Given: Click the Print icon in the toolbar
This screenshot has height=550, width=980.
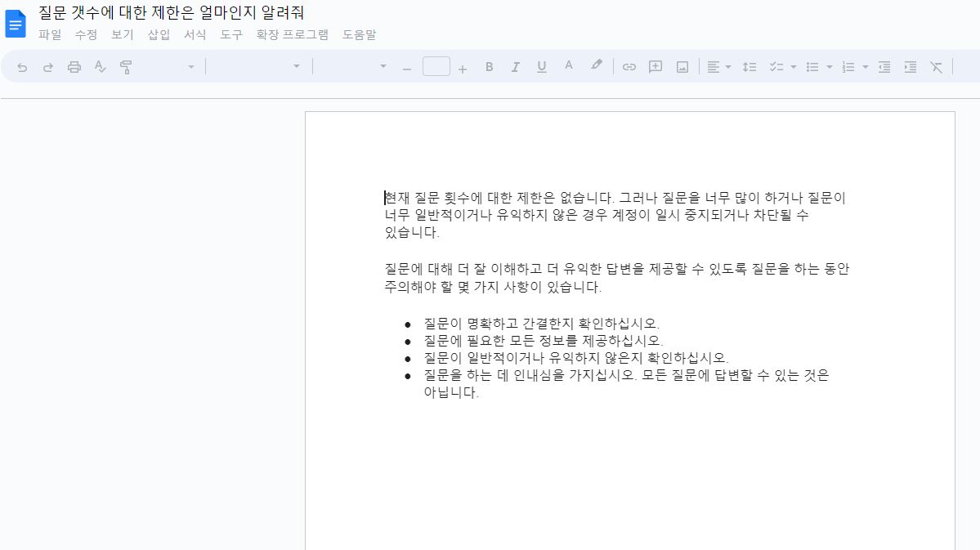Looking at the screenshot, I should pos(74,66).
